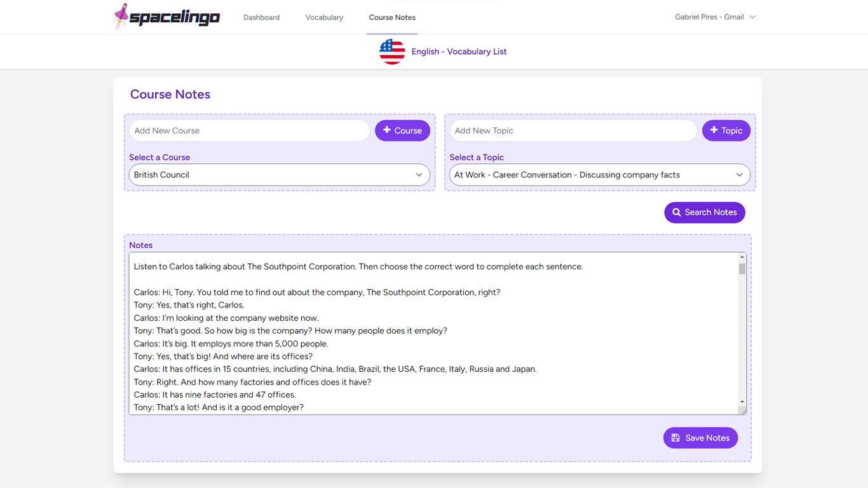Click the notes scrollbar up arrow
Screen dimensions: 868x488
coord(742,257)
